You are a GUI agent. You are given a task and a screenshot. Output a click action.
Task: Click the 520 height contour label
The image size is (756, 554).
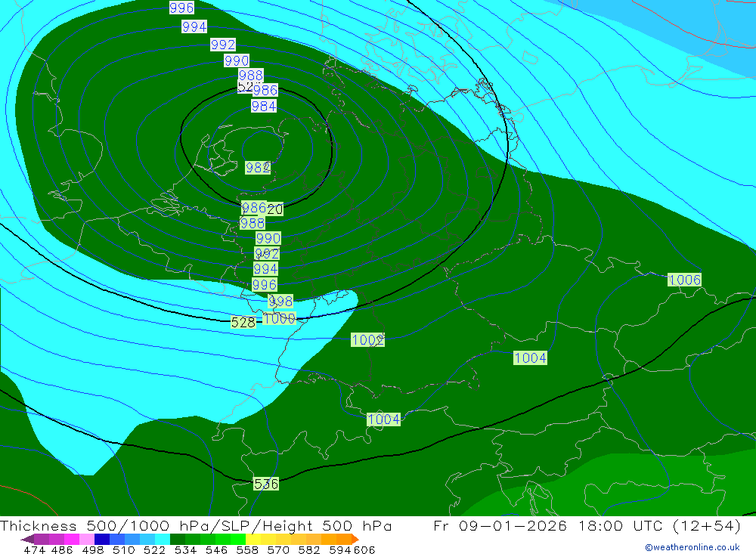(x=274, y=209)
